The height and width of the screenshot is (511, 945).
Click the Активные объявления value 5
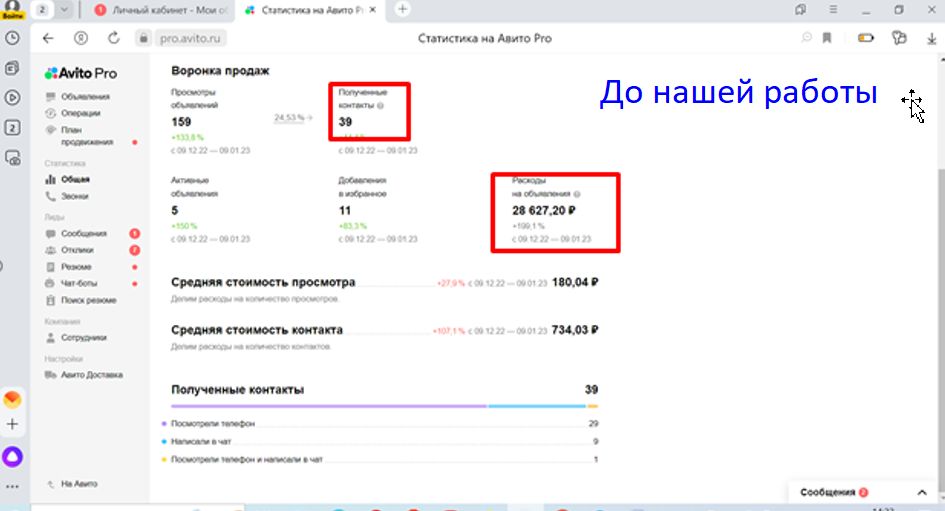(x=174, y=210)
